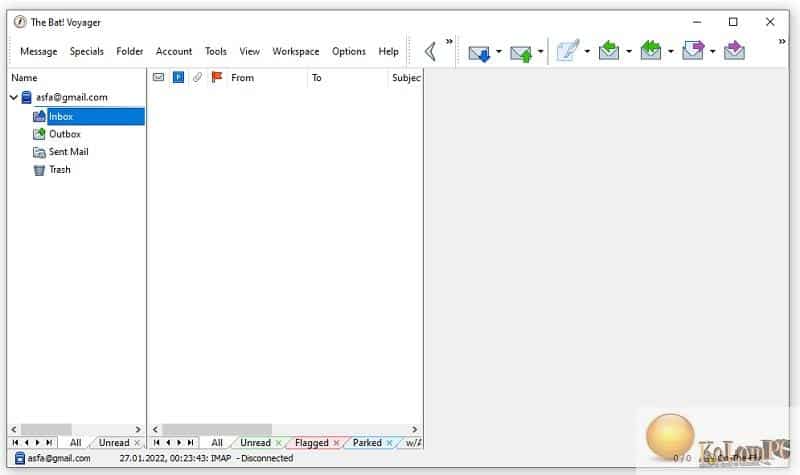
Task: Open the Specials menu
Action: coord(87,52)
